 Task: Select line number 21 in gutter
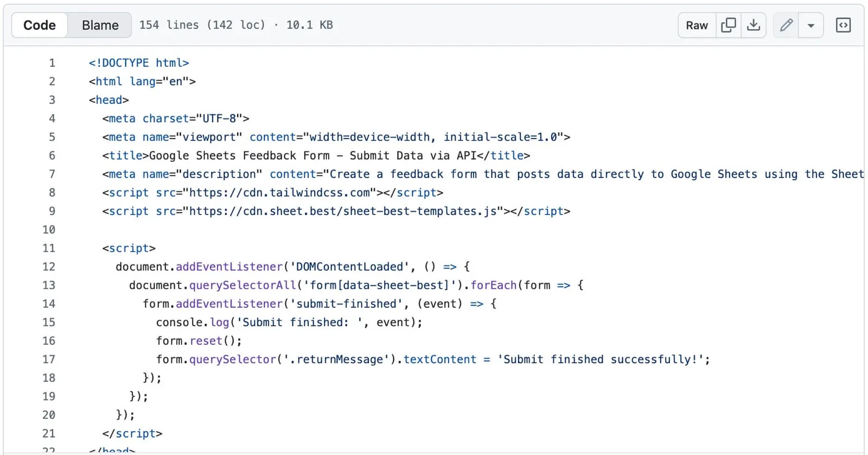(x=49, y=433)
